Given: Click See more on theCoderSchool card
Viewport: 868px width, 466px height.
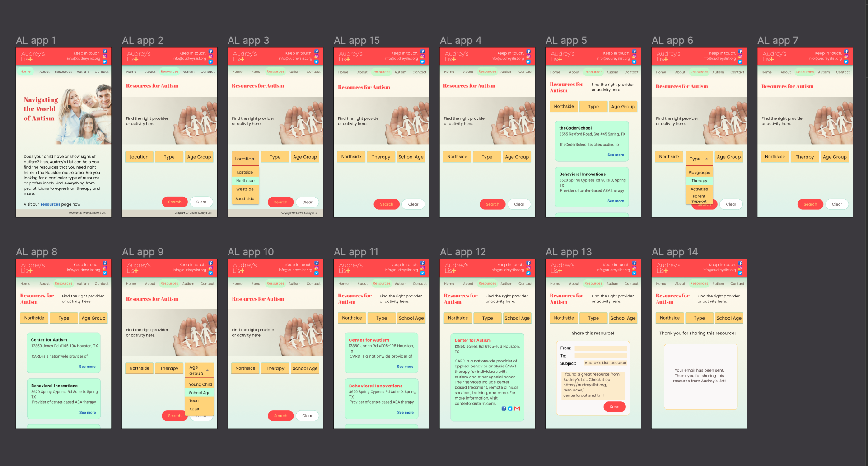Looking at the screenshot, I should pos(615,155).
